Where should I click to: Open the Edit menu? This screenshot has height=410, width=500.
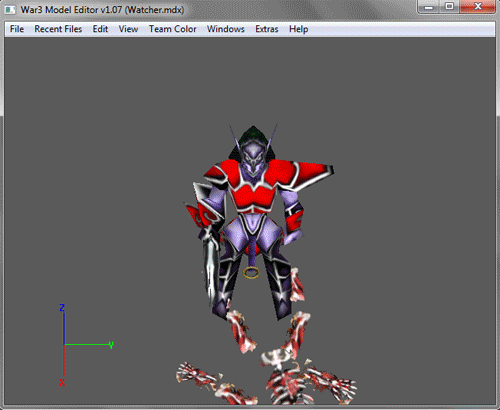[100, 29]
